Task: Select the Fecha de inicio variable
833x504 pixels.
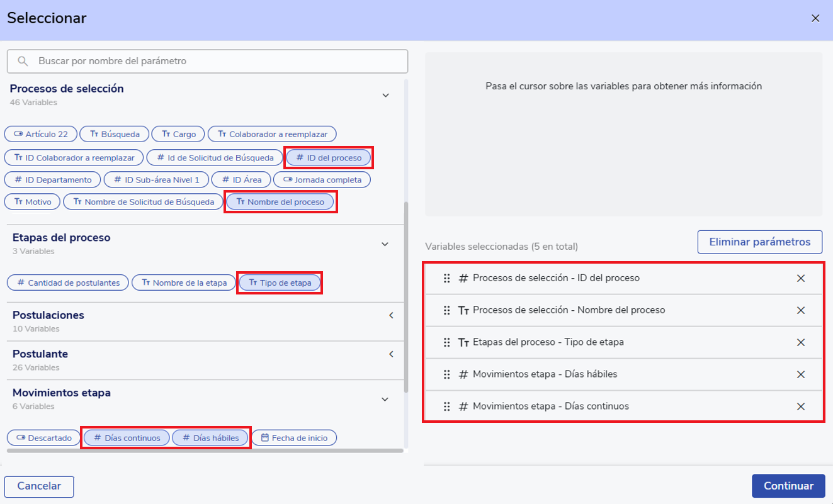Action: click(x=294, y=438)
